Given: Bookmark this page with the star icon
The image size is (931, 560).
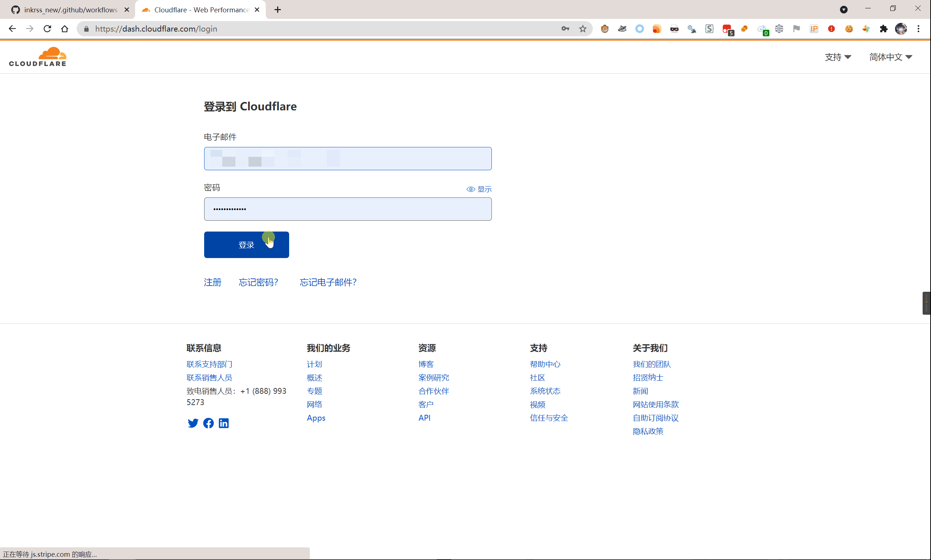Looking at the screenshot, I should click(x=583, y=29).
